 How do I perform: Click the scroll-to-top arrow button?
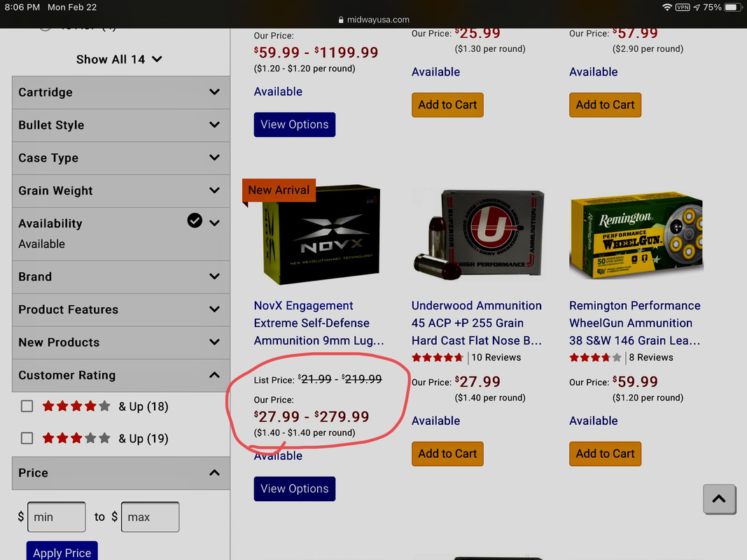point(719,498)
